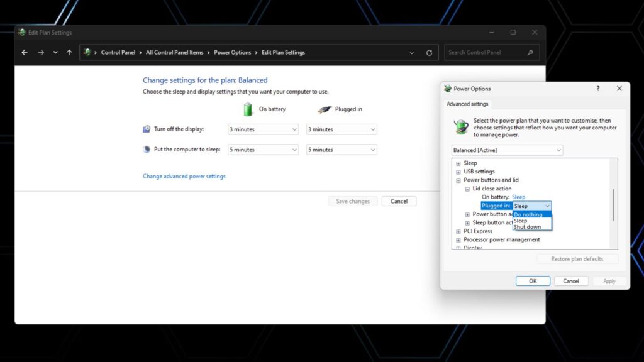
Task: Click the Back arrow in navigation bar
Action: point(25,53)
